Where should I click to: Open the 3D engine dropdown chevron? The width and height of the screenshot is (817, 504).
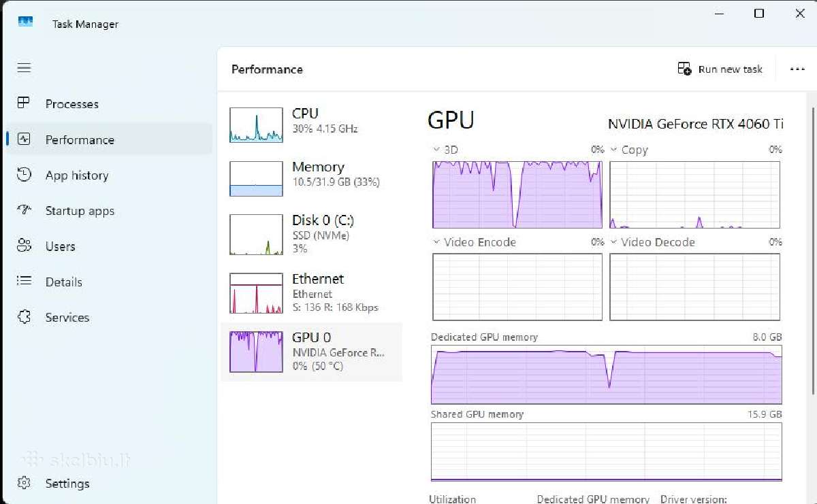436,150
